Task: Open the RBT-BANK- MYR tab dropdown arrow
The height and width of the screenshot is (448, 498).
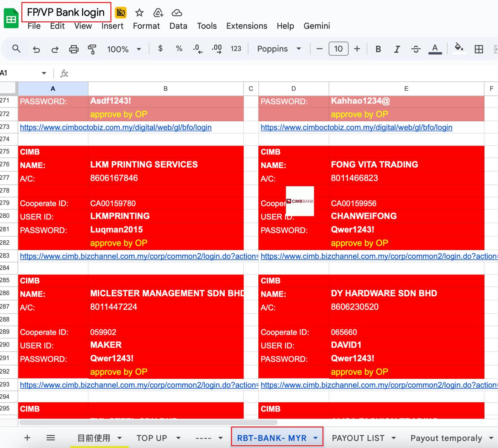Action: click(316, 438)
